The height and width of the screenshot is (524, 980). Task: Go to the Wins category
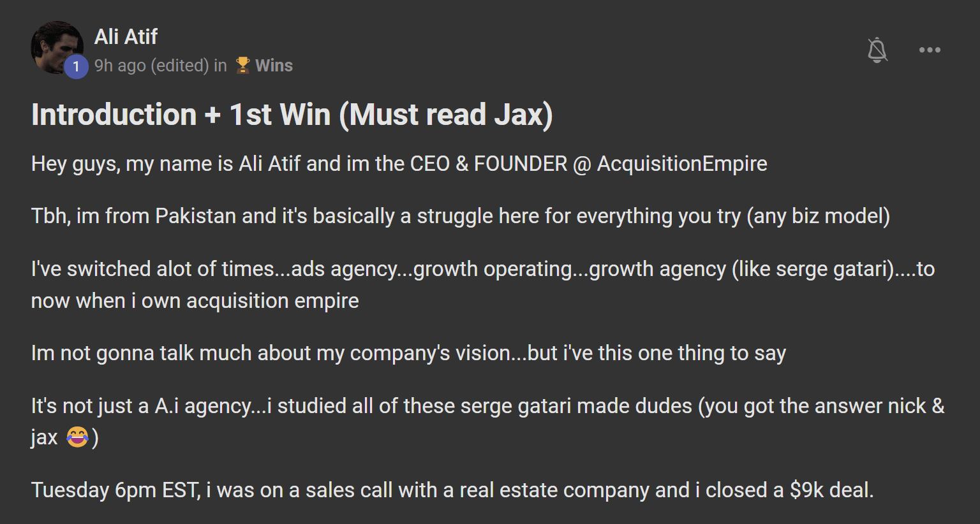[274, 66]
